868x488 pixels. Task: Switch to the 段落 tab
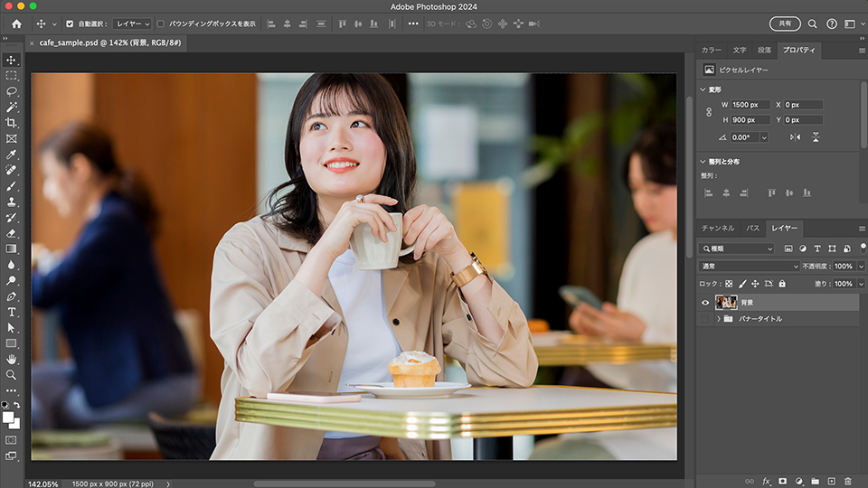point(765,51)
